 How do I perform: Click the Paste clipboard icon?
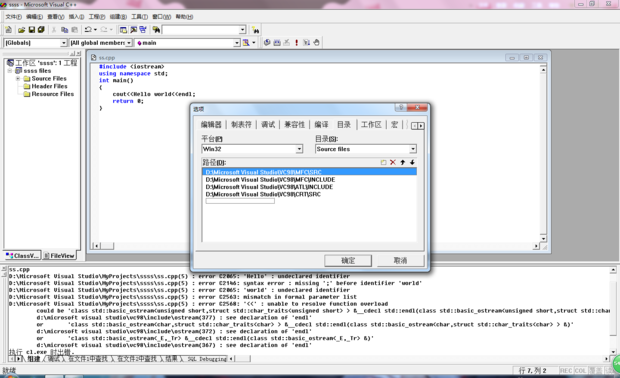pyautogui.click(x=74, y=30)
